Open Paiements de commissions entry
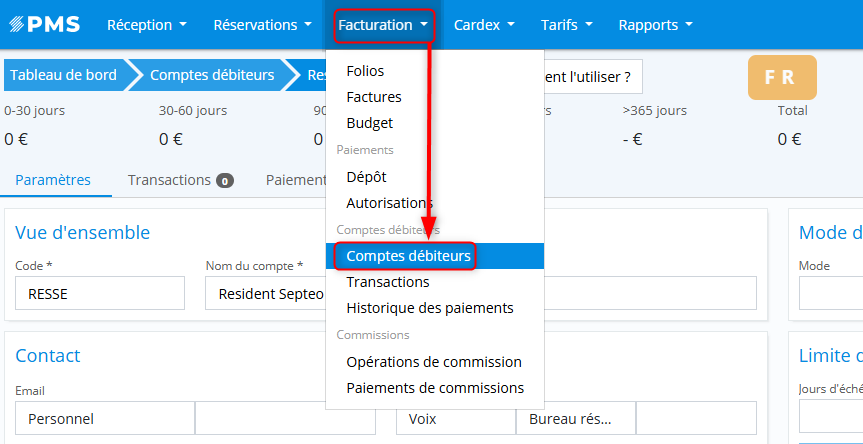Viewport: 863px width, 444px height. tap(435, 387)
